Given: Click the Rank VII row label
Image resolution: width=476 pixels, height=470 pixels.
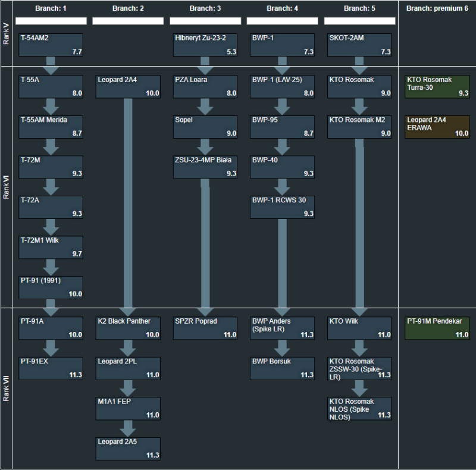Looking at the screenshot, I should [6, 388].
